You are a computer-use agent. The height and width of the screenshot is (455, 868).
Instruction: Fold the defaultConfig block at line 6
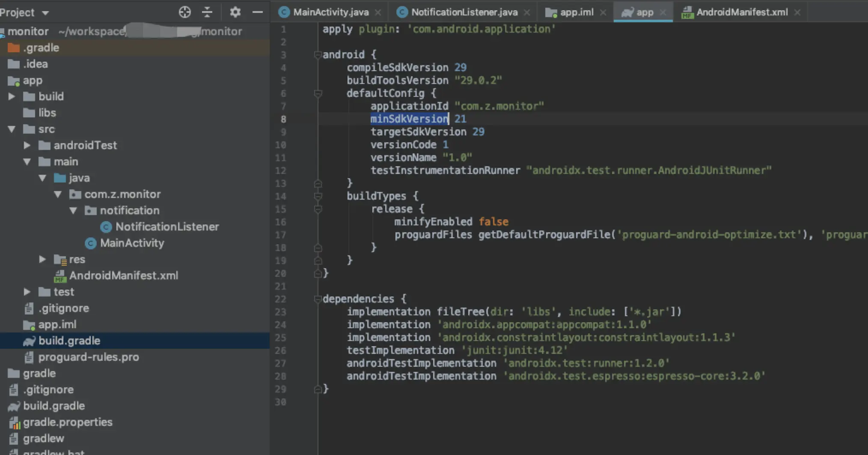click(x=318, y=93)
